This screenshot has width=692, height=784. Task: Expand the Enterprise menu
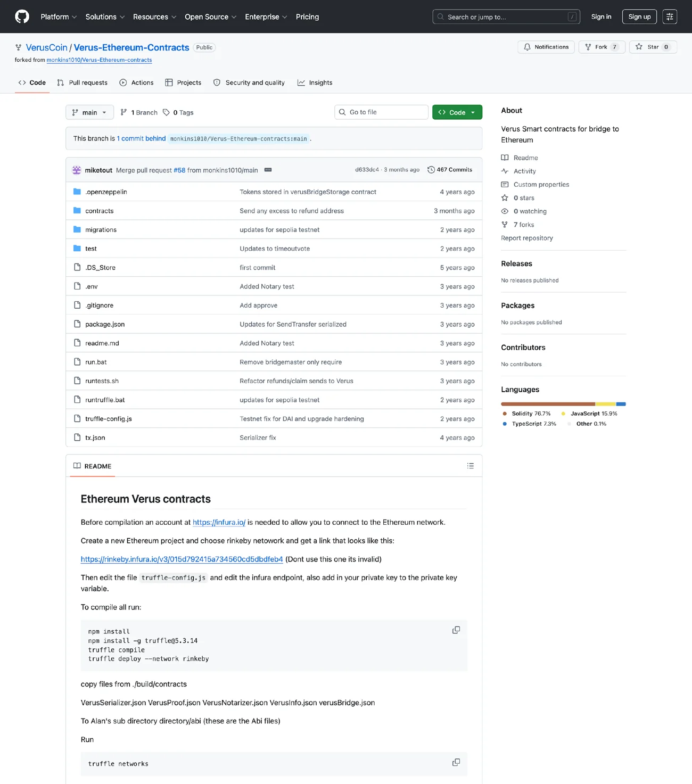tap(266, 16)
